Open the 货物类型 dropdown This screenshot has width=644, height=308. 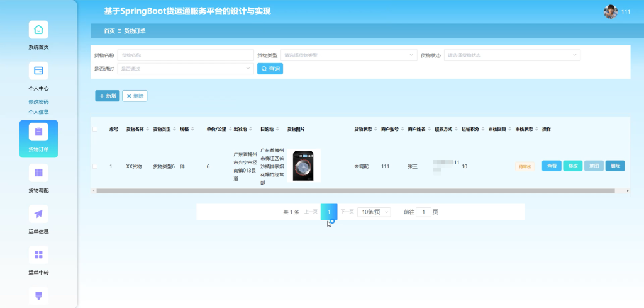click(348, 55)
